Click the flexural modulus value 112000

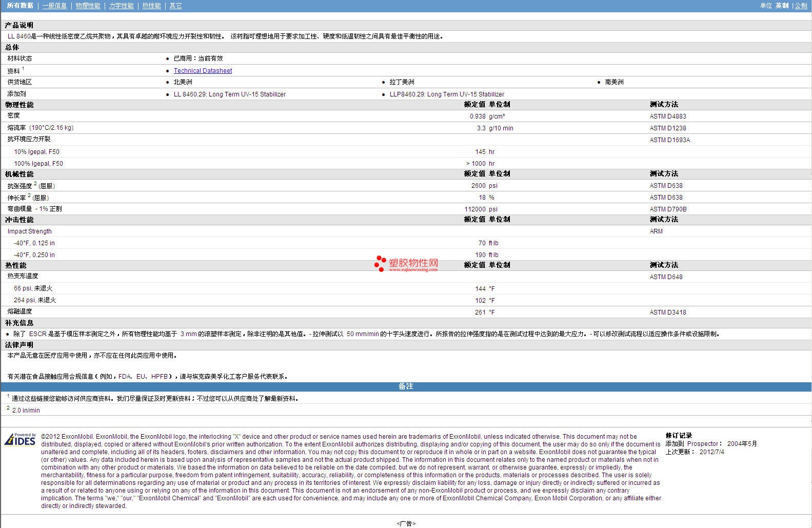[475, 209]
